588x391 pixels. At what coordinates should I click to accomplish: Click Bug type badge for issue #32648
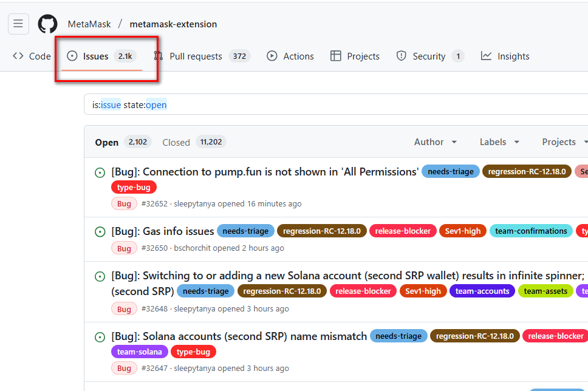coord(124,309)
